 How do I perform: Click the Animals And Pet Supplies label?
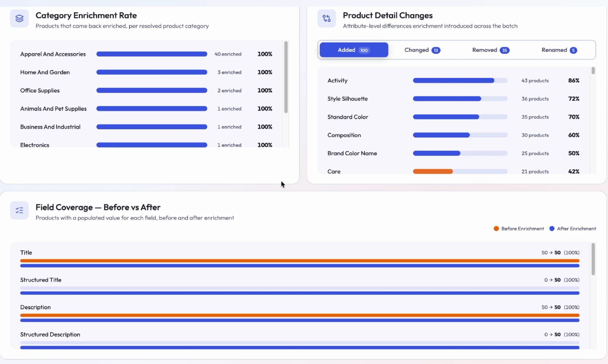click(53, 109)
